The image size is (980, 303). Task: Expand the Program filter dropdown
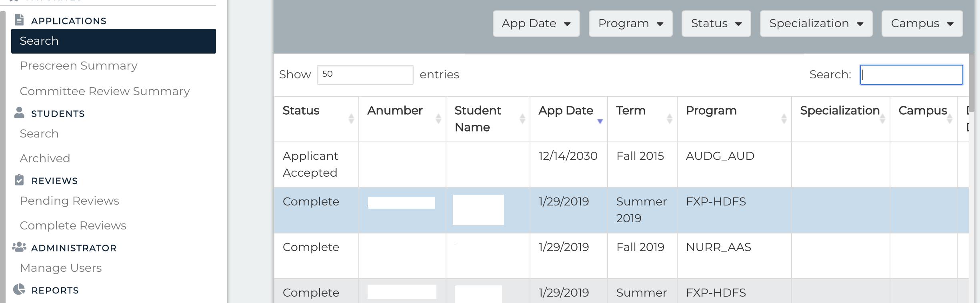630,24
